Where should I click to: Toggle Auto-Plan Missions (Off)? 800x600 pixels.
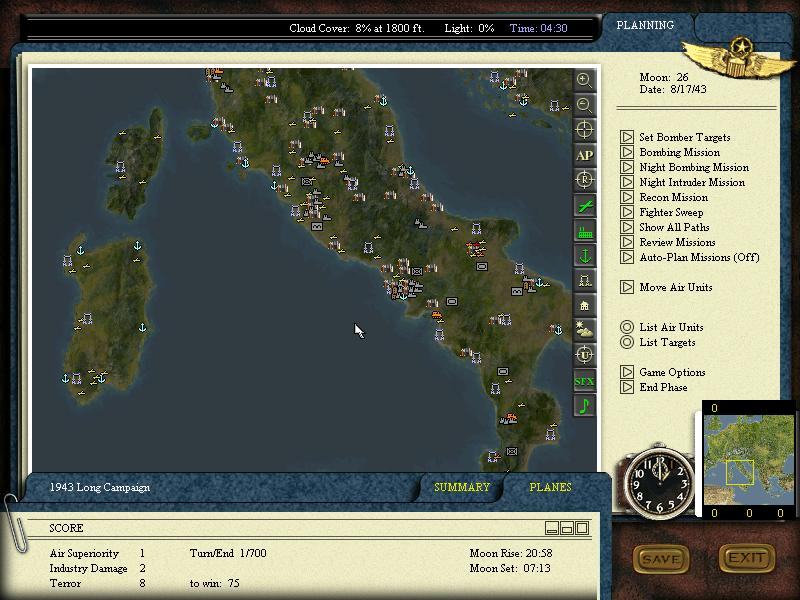[x=690, y=258]
